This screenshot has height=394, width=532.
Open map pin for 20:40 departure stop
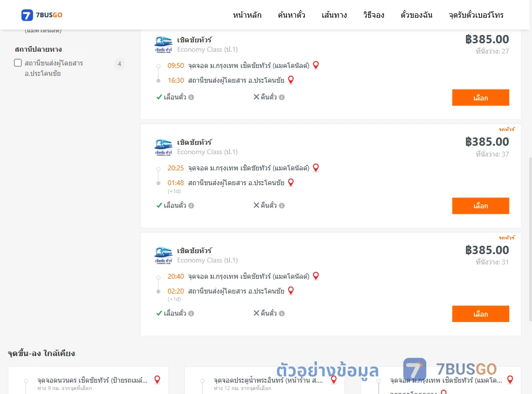click(x=316, y=276)
